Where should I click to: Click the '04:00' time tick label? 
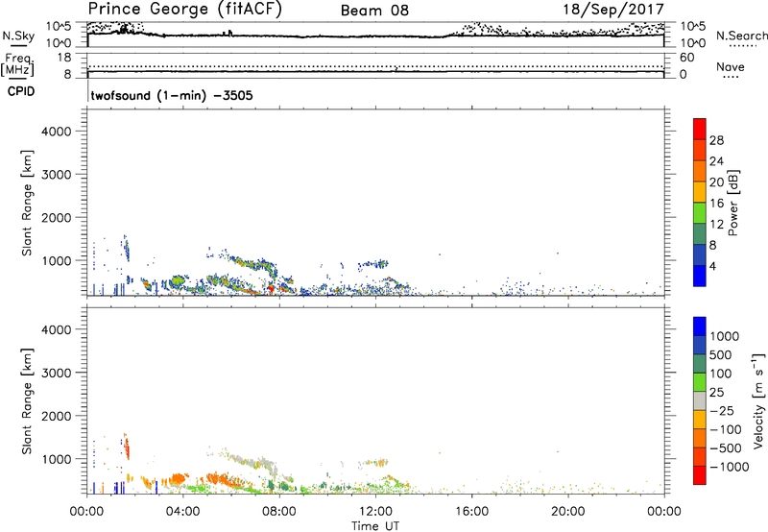click(182, 512)
